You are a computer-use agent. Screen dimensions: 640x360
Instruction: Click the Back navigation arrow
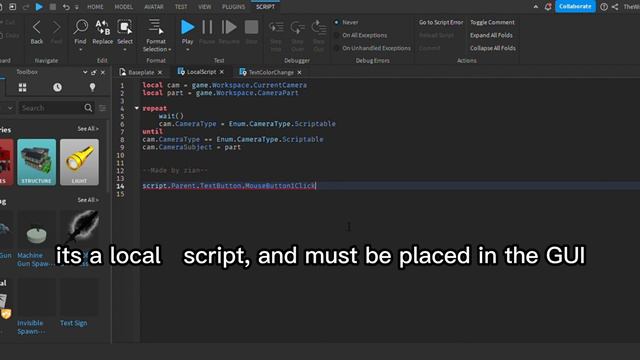click(36, 27)
